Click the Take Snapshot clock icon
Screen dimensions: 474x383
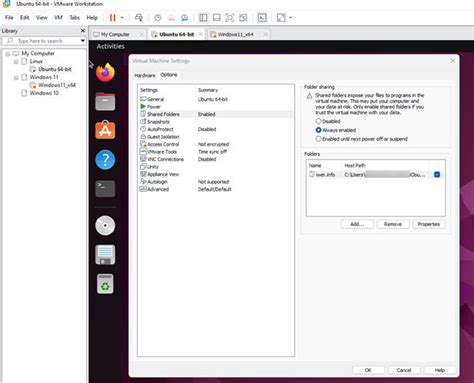coord(158,18)
